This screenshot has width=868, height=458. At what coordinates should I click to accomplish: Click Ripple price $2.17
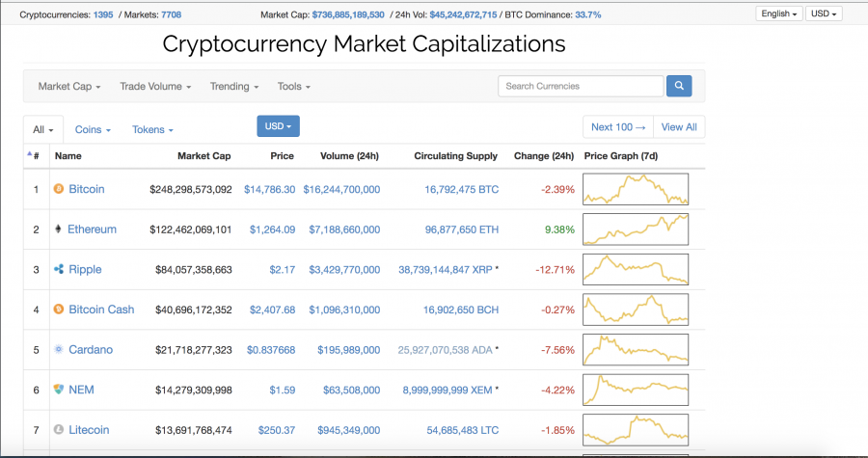[x=283, y=270]
